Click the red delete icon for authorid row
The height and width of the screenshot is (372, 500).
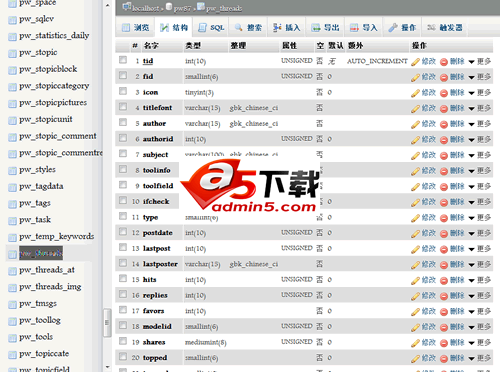coord(444,140)
